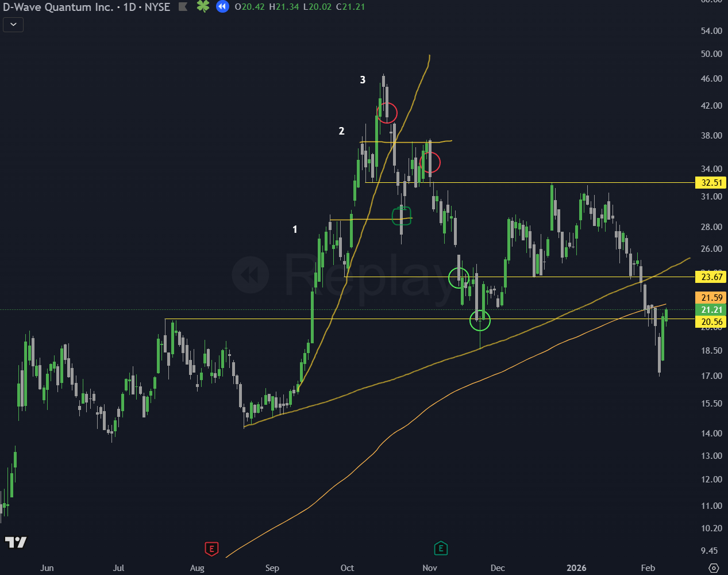Click the Oct label on time axis
728x575 pixels.
coord(347,568)
